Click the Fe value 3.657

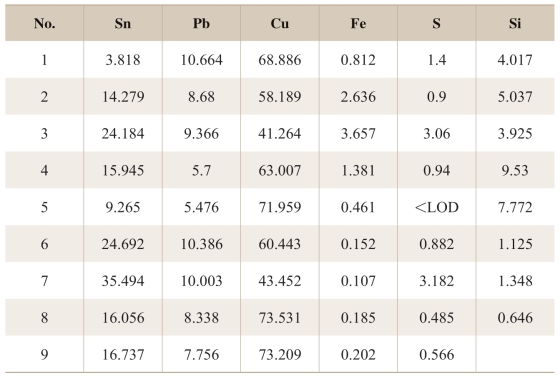[358, 134]
